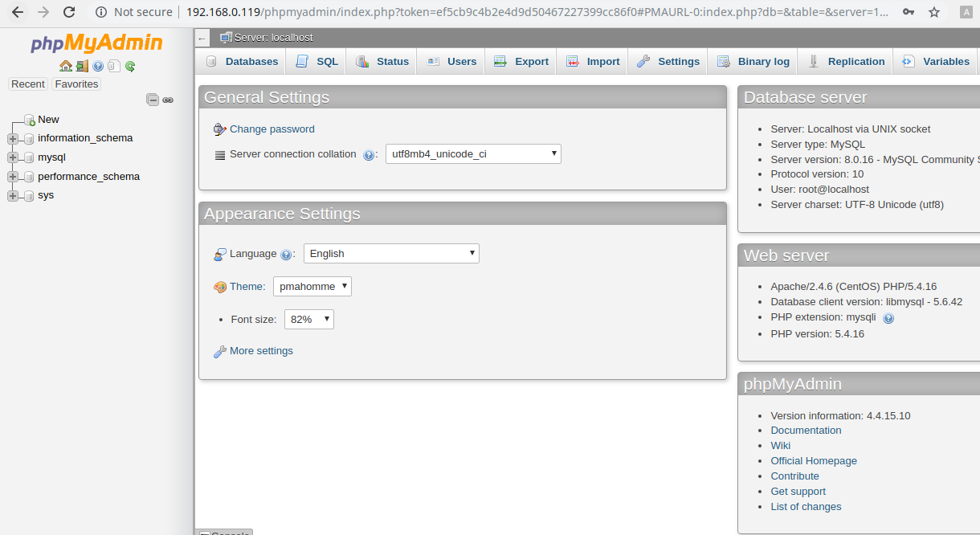The width and height of the screenshot is (980, 535).
Task: Collapse navigation panel using left arrow button
Action: [202, 38]
